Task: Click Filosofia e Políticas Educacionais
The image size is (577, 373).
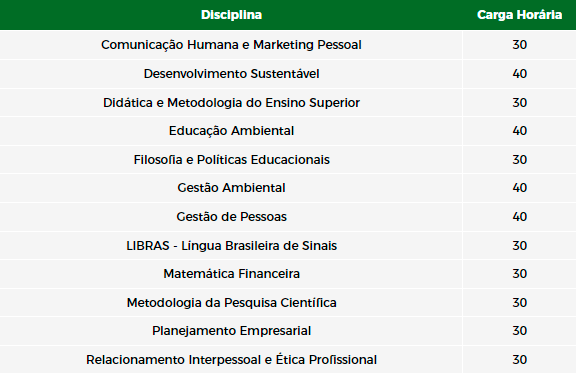Action: tap(231, 160)
